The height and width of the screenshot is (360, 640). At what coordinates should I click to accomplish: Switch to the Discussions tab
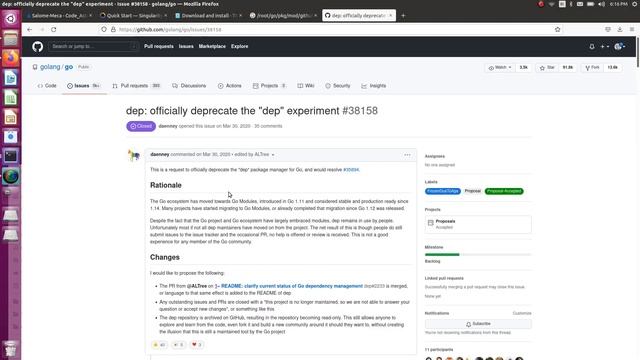[x=189, y=86]
